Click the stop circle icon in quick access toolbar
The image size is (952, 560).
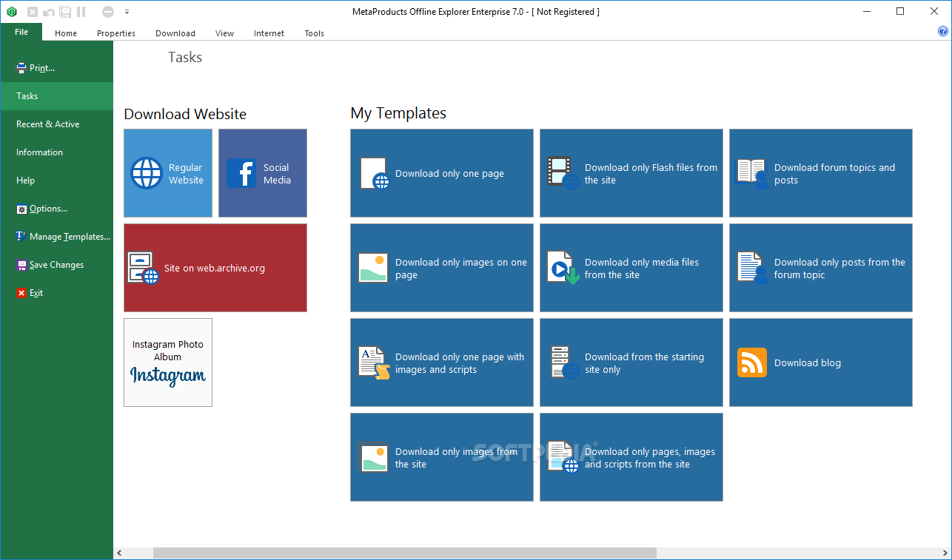pos(108,12)
